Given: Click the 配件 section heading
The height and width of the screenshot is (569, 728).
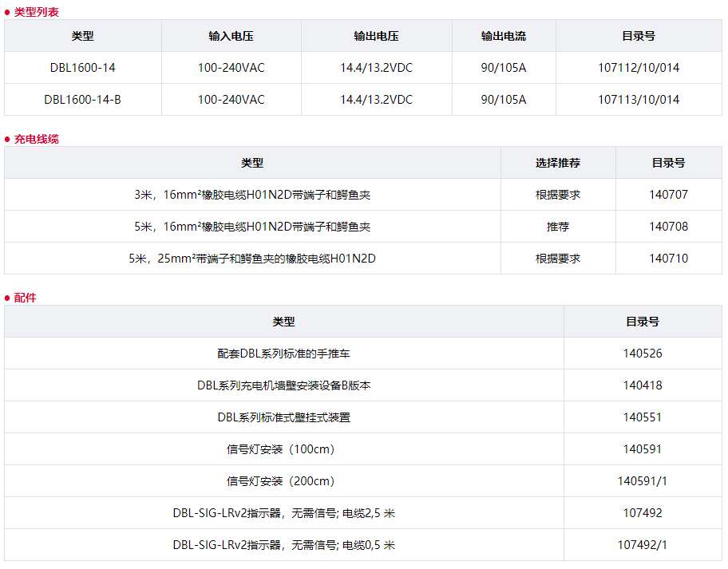Looking at the screenshot, I should [x=26, y=298].
